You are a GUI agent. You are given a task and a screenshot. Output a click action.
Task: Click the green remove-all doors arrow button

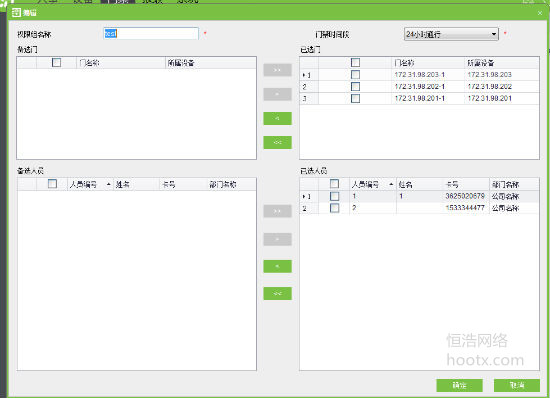click(277, 142)
